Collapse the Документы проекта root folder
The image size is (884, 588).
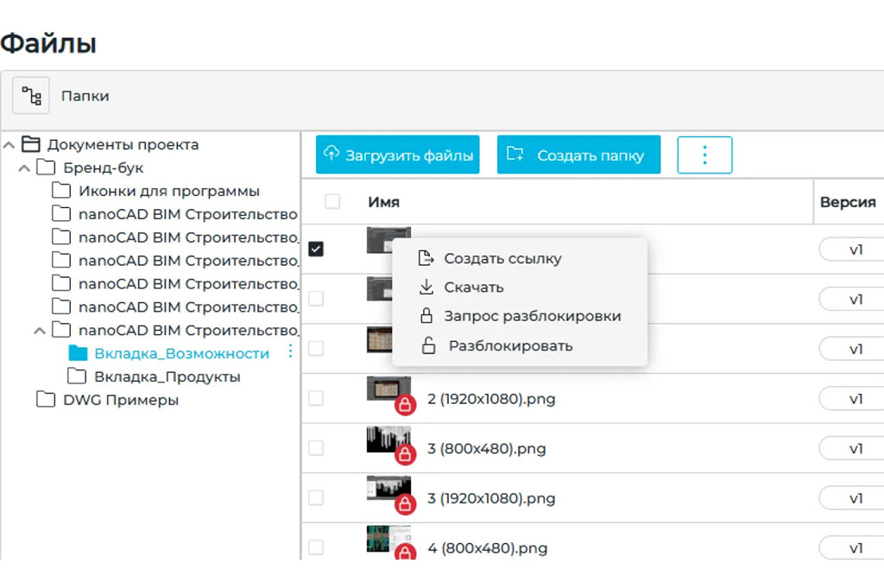tap(9, 144)
